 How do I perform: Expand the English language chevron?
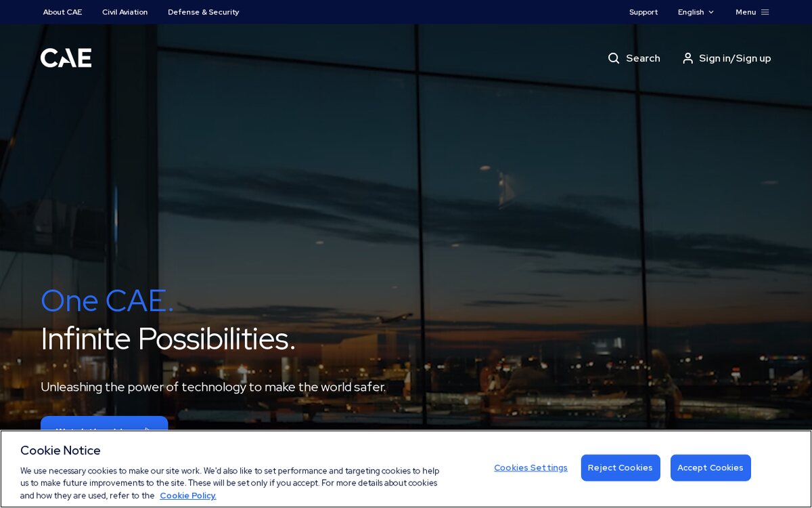tap(711, 12)
